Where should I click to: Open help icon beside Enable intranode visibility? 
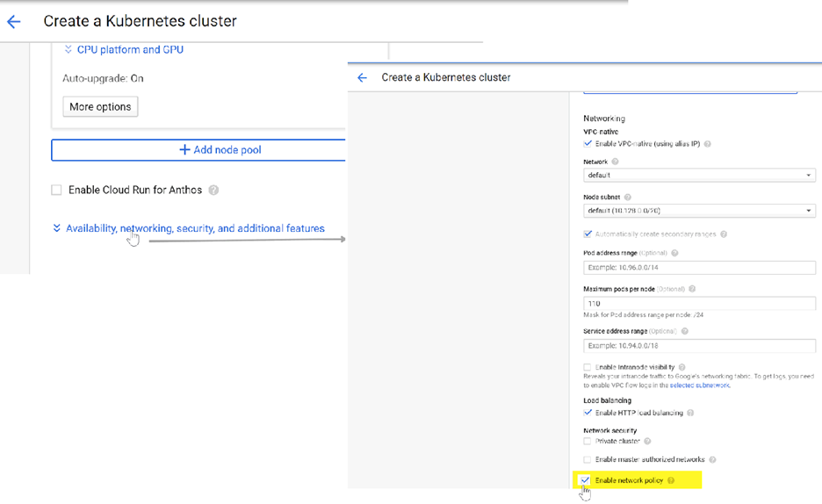pyautogui.click(x=682, y=367)
